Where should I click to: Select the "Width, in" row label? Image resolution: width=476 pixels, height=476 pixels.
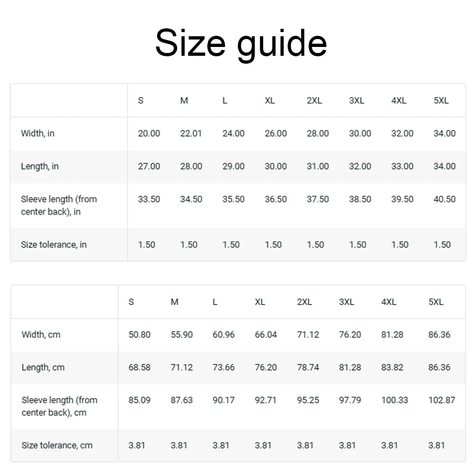(x=38, y=133)
